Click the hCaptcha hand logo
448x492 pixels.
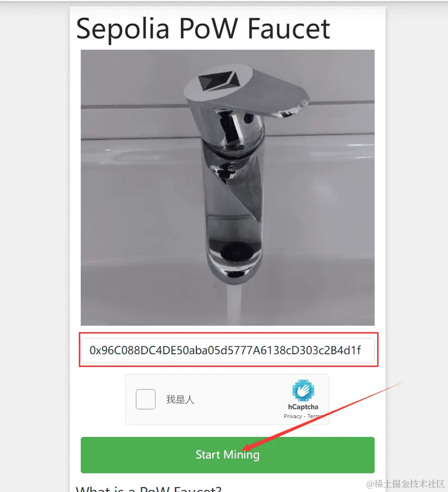tap(303, 390)
